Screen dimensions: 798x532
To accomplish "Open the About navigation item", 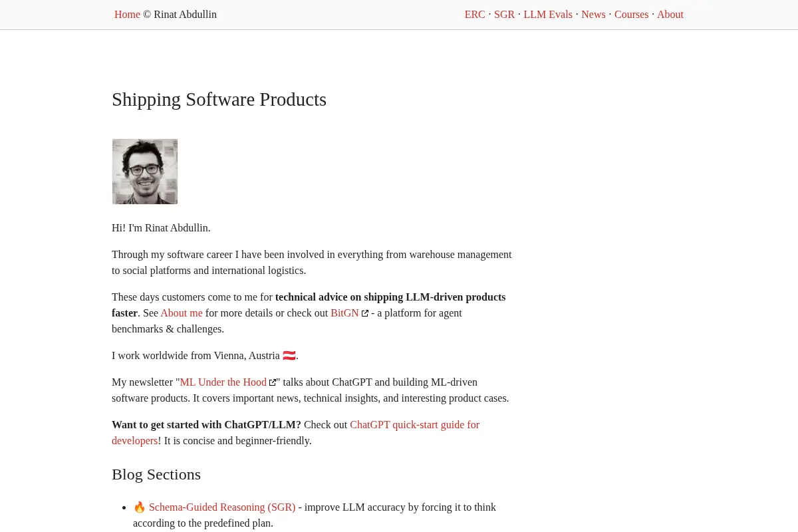I will point(670,15).
